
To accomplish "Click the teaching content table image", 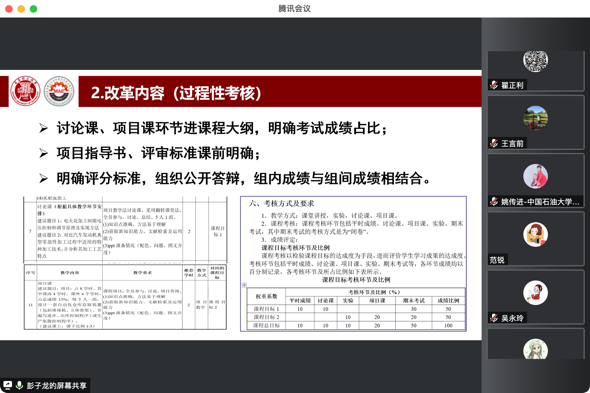I will [x=125, y=263].
